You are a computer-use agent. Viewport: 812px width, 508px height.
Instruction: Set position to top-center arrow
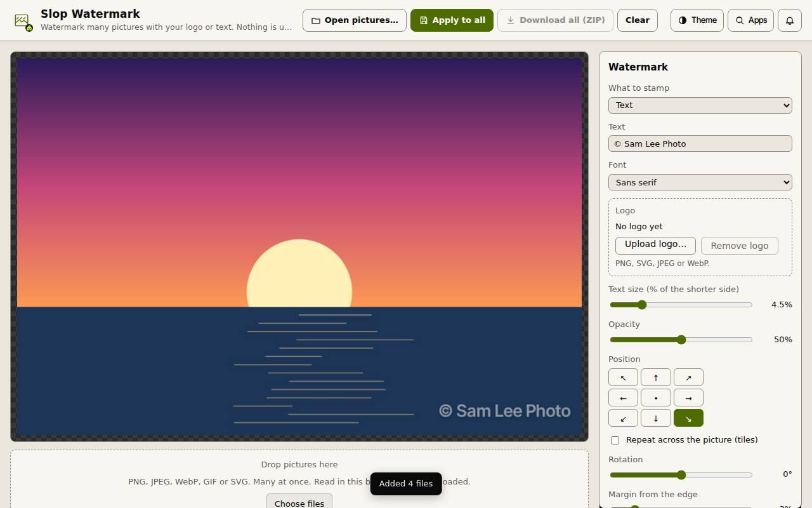[x=656, y=377]
